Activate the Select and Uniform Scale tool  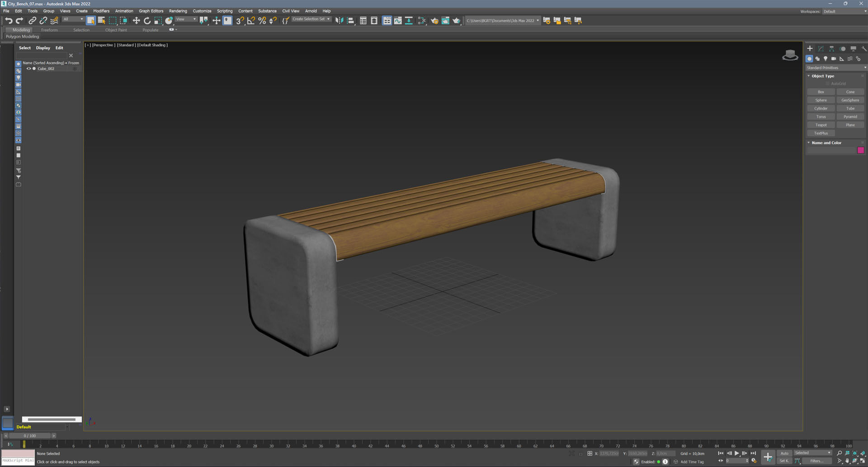[158, 20]
